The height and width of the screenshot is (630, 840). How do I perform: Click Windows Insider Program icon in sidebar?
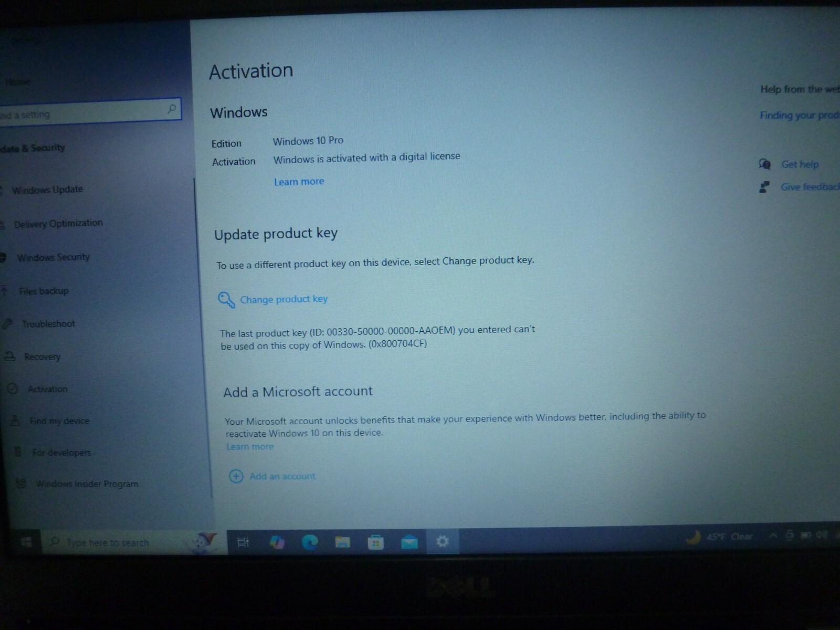(x=21, y=483)
